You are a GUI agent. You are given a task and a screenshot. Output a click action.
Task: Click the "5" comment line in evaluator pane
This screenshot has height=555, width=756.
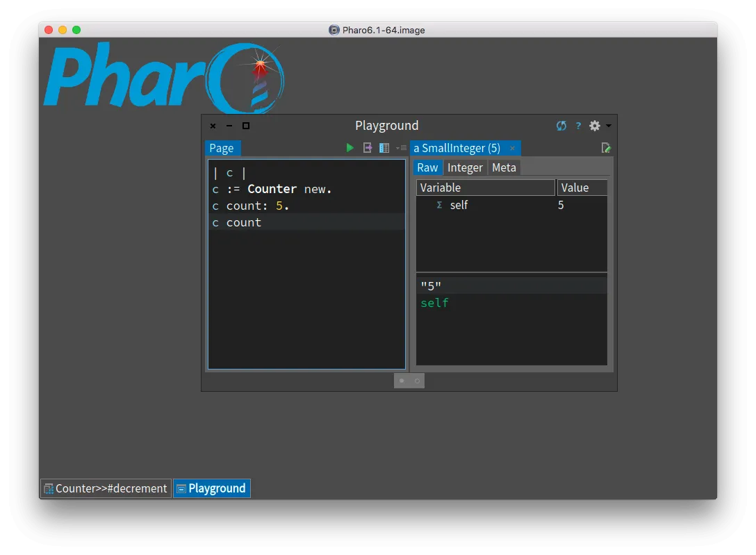[x=511, y=285]
